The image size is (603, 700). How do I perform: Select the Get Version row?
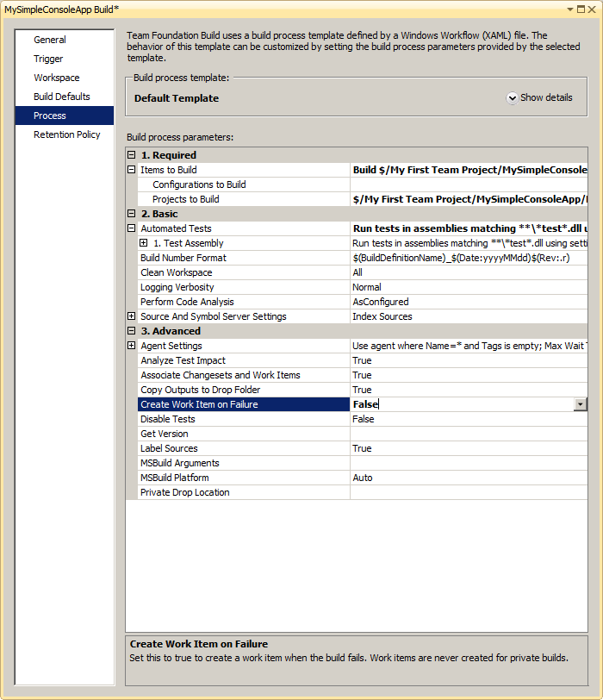tap(244, 434)
